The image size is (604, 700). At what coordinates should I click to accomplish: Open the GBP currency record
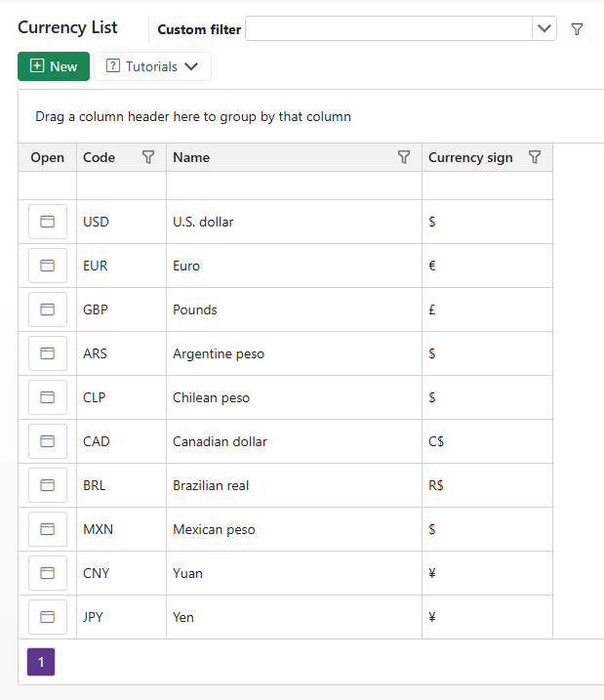click(48, 309)
